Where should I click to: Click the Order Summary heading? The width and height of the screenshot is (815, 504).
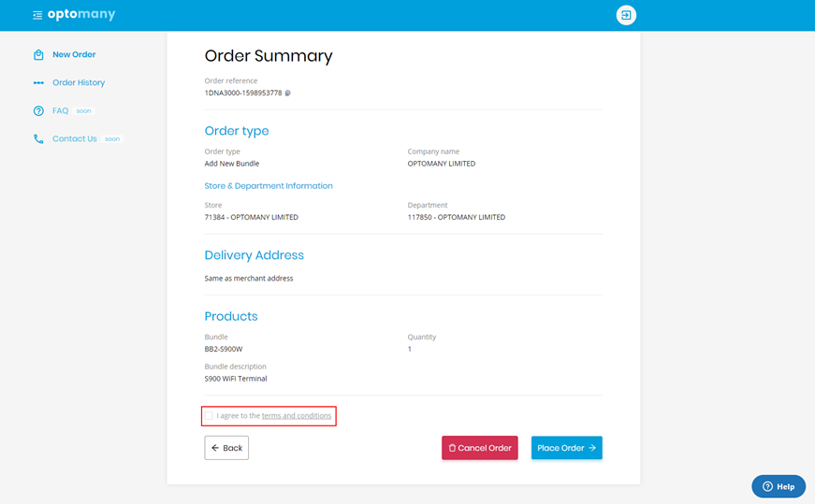tap(269, 56)
